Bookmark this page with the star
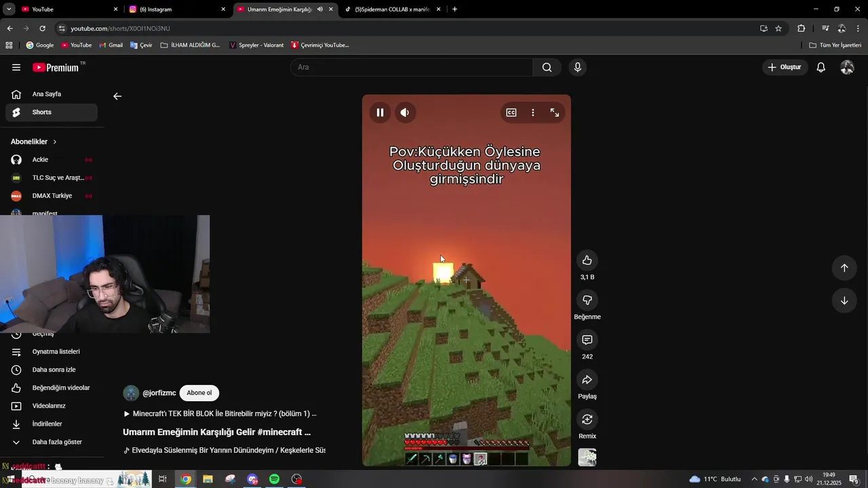The height and width of the screenshot is (488, 868). click(778, 28)
